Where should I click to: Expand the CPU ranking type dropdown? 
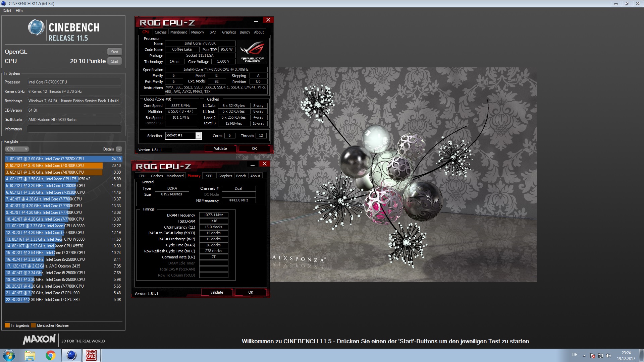(17, 149)
